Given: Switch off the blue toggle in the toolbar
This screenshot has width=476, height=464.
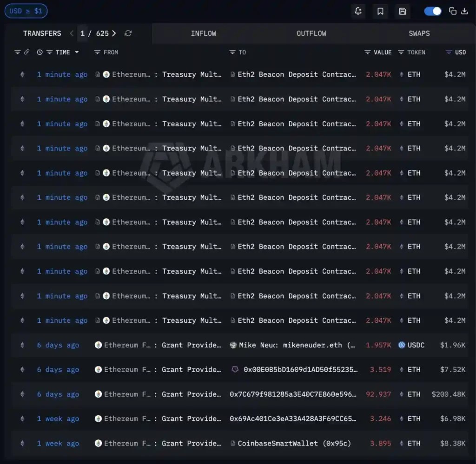Looking at the screenshot, I should [433, 11].
